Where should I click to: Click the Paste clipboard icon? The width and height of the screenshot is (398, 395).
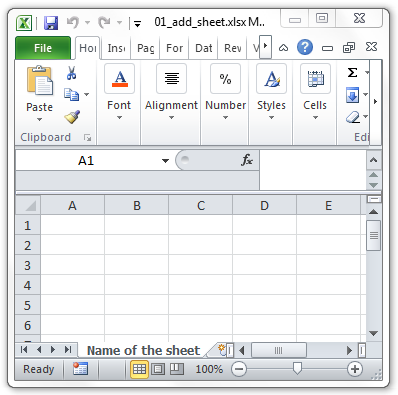point(40,80)
